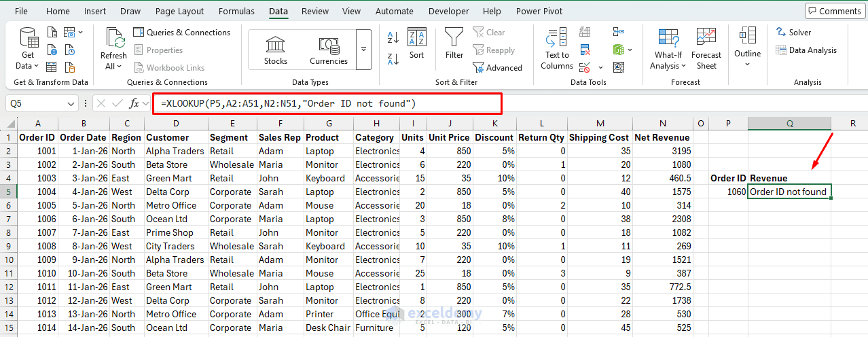The width and height of the screenshot is (868, 337).
Task: Click customer cell Alpha Traders in row 2
Action: point(176,151)
